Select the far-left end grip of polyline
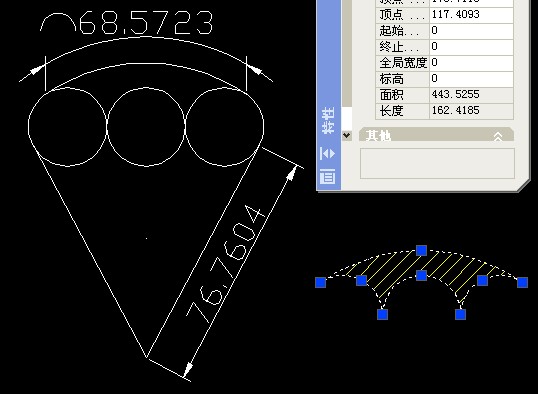 tap(320, 282)
